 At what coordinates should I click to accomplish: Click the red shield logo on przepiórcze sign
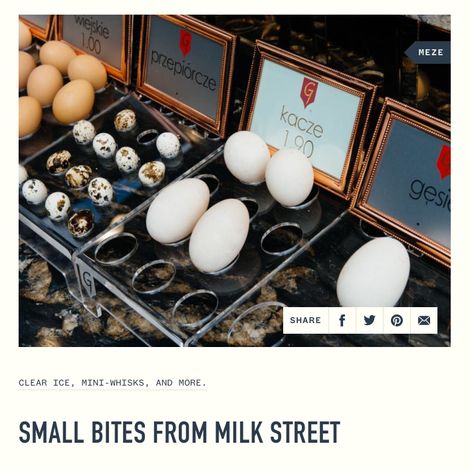[185, 43]
